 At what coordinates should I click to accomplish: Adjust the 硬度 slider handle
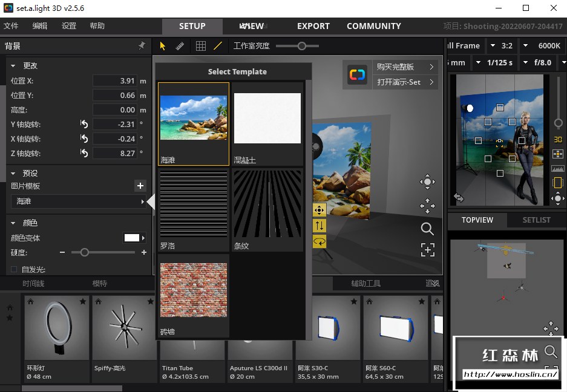(85, 252)
